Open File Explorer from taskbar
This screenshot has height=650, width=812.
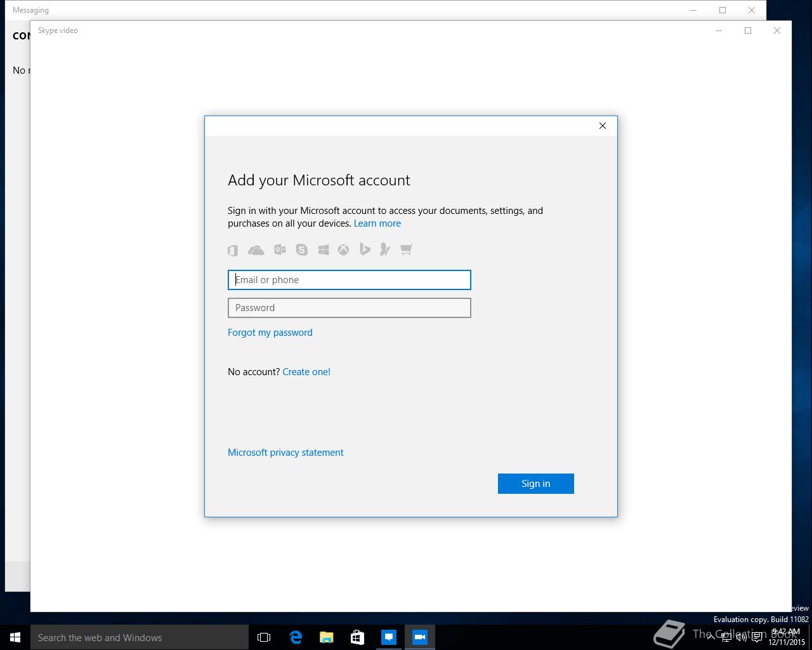click(327, 637)
